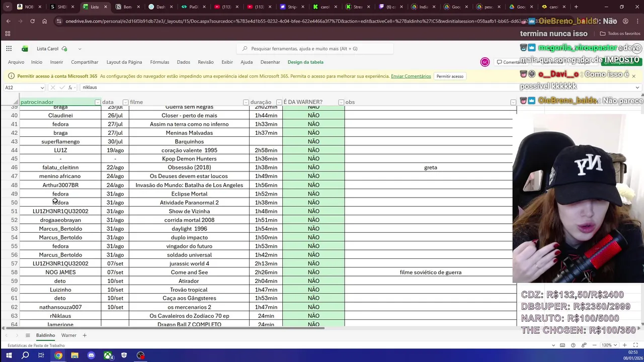Screen dimensions: 644x362
Task: Select cell with Kpop Demon Hunters
Action: click(x=189, y=159)
